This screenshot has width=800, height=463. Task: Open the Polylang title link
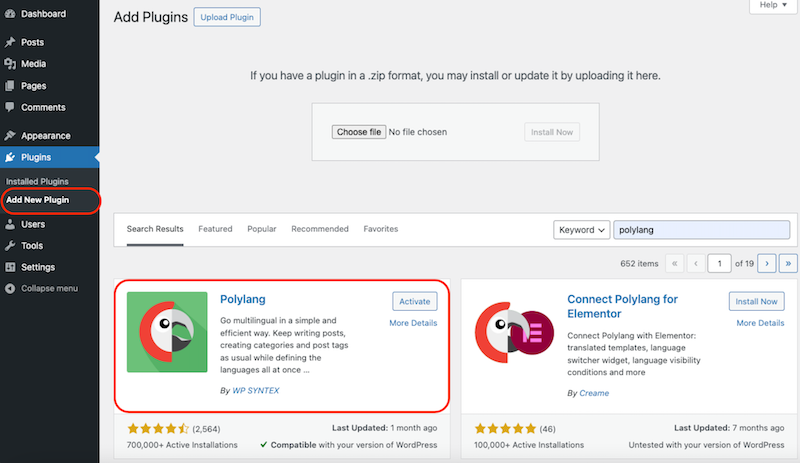(243, 299)
